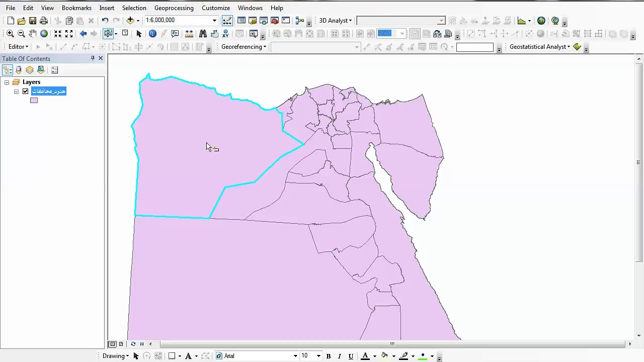Select the Pan hand tool
The width and height of the screenshot is (644, 362).
point(32,34)
